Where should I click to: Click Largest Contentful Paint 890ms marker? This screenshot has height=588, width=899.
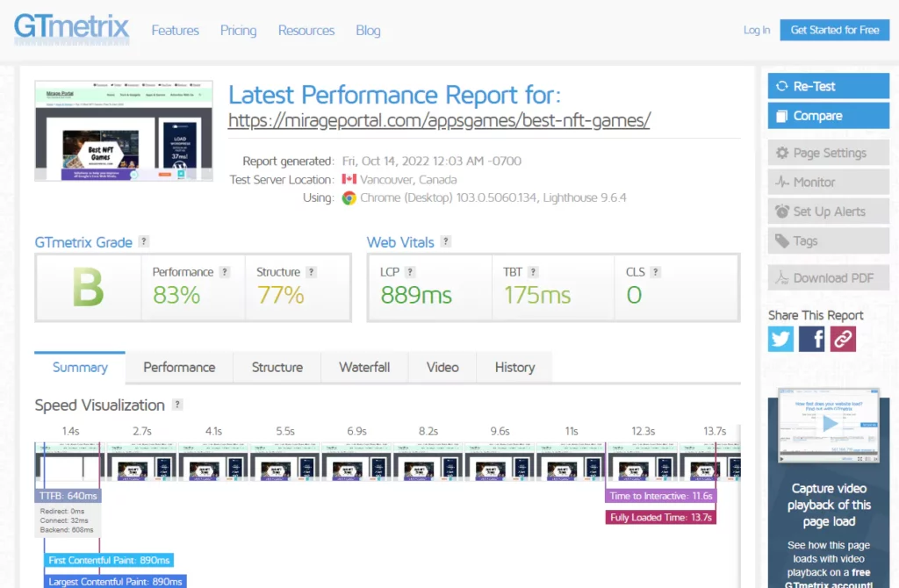tap(115, 581)
